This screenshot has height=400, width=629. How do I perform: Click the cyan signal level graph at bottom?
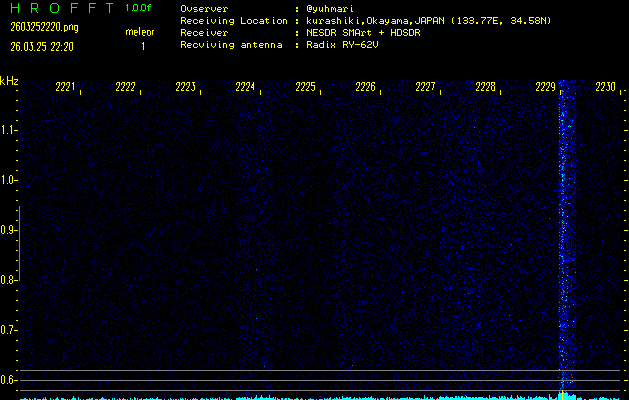point(300,397)
